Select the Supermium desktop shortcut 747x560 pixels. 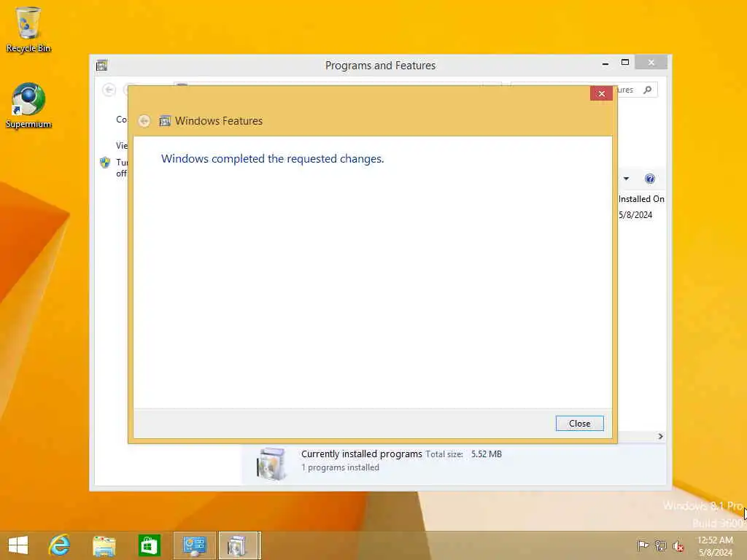pyautogui.click(x=28, y=106)
